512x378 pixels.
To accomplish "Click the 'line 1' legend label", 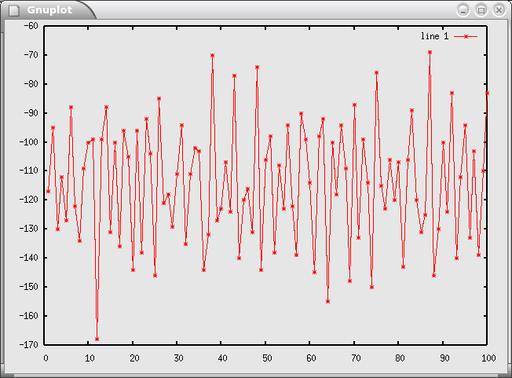I will point(434,36).
